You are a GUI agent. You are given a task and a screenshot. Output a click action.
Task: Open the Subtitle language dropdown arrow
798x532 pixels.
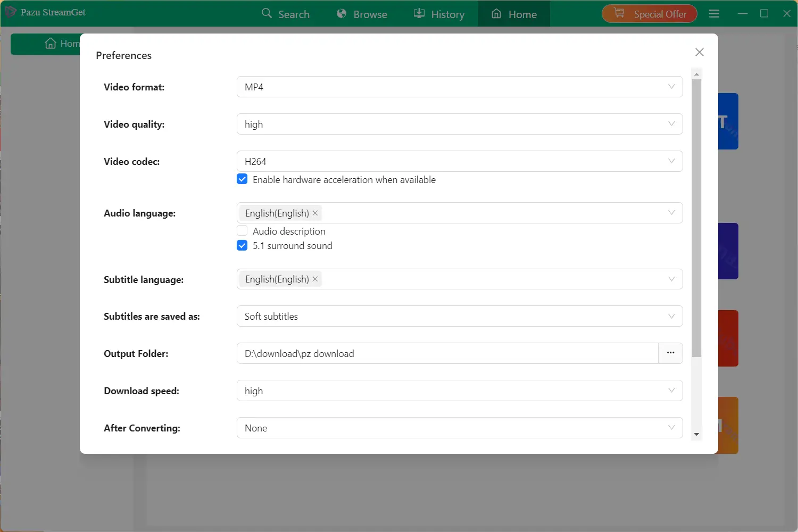[671, 279]
